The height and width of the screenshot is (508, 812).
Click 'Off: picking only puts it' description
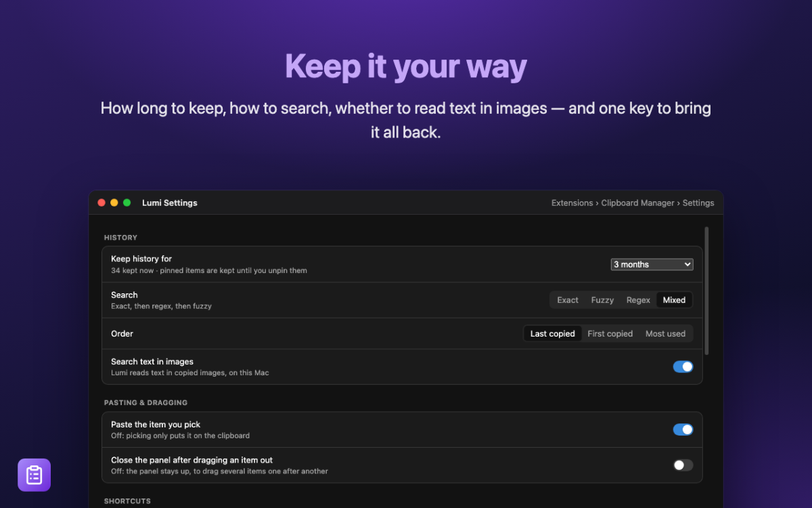[x=181, y=436]
